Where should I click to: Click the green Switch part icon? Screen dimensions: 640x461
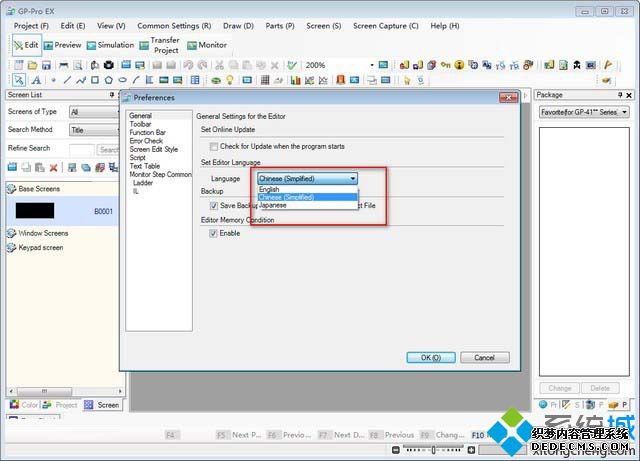pos(216,80)
